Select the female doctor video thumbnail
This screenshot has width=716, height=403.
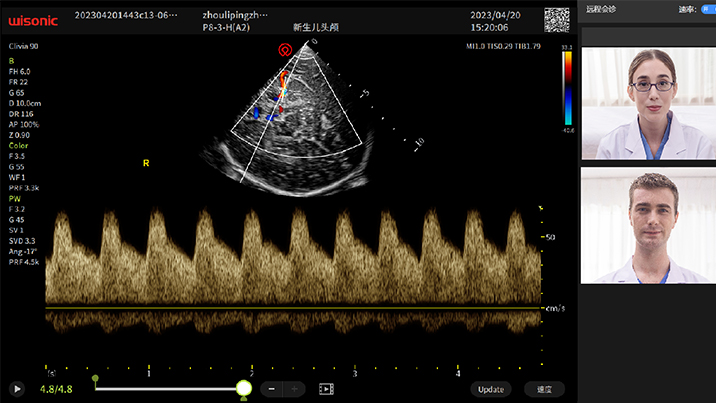coord(648,103)
